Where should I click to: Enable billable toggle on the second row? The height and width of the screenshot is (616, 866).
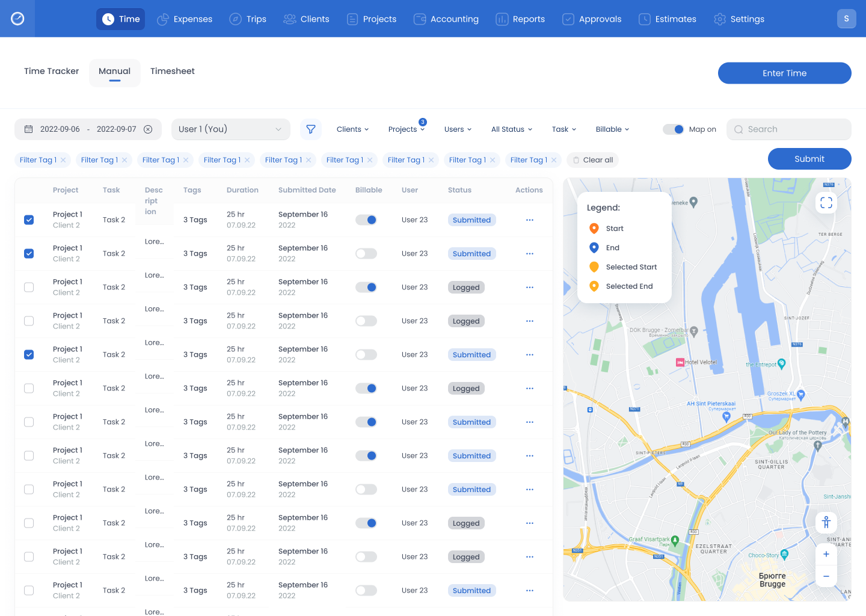[x=366, y=254]
